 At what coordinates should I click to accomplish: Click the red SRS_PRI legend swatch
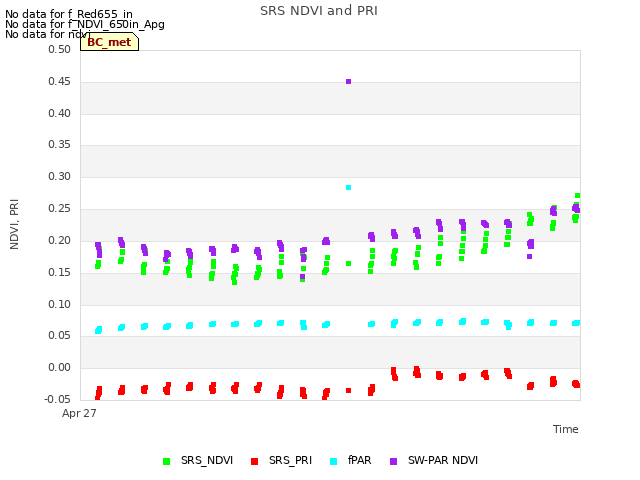coord(254,461)
